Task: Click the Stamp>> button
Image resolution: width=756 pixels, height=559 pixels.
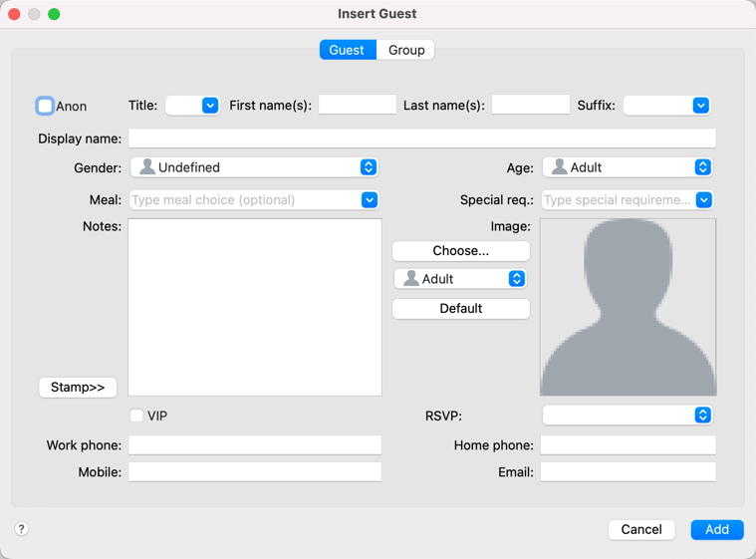Action: (x=78, y=387)
